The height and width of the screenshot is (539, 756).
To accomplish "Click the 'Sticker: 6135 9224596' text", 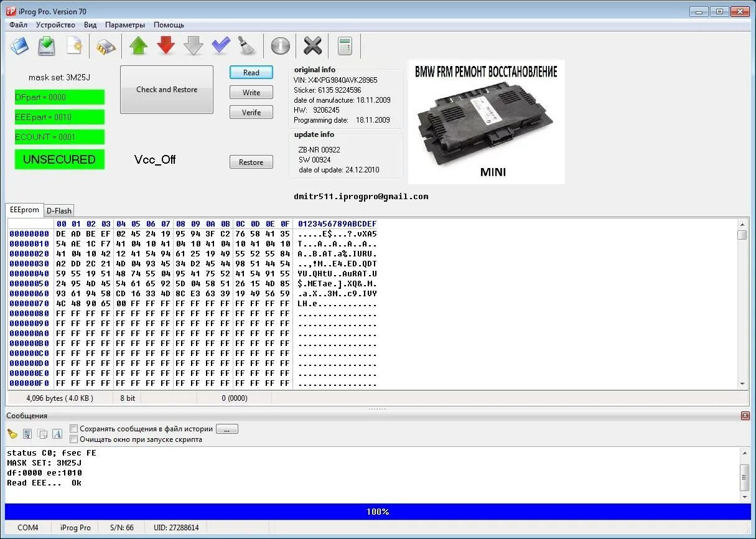I will (x=327, y=90).
